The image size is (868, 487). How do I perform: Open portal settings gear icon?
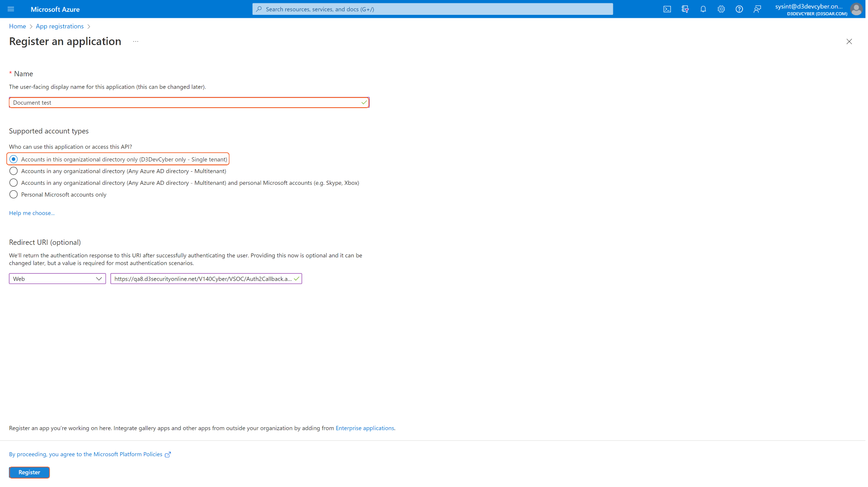[x=721, y=9]
